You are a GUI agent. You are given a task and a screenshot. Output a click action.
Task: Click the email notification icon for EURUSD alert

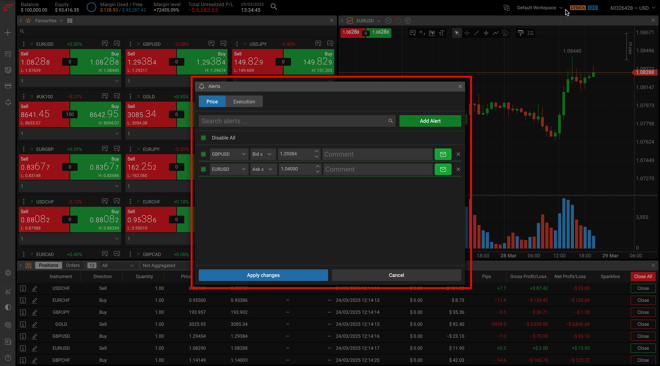[x=443, y=169]
